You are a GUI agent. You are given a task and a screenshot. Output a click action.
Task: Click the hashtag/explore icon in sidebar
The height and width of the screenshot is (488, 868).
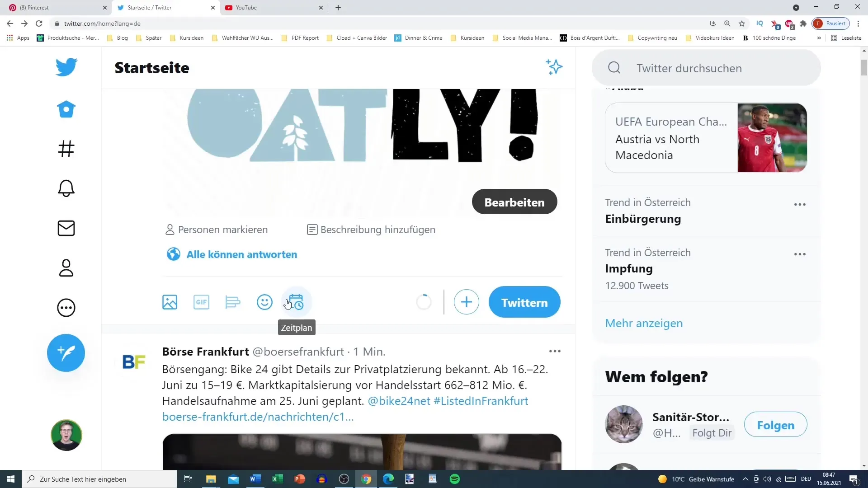click(66, 148)
